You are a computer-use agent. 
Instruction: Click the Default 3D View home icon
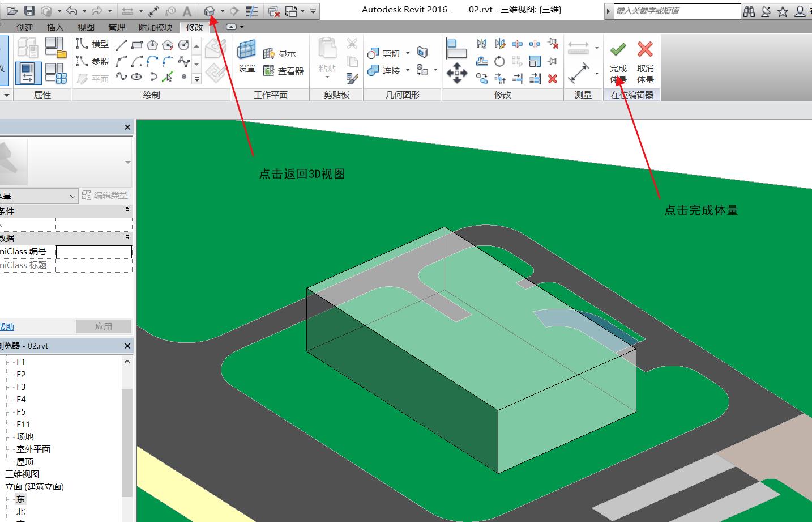[209, 10]
